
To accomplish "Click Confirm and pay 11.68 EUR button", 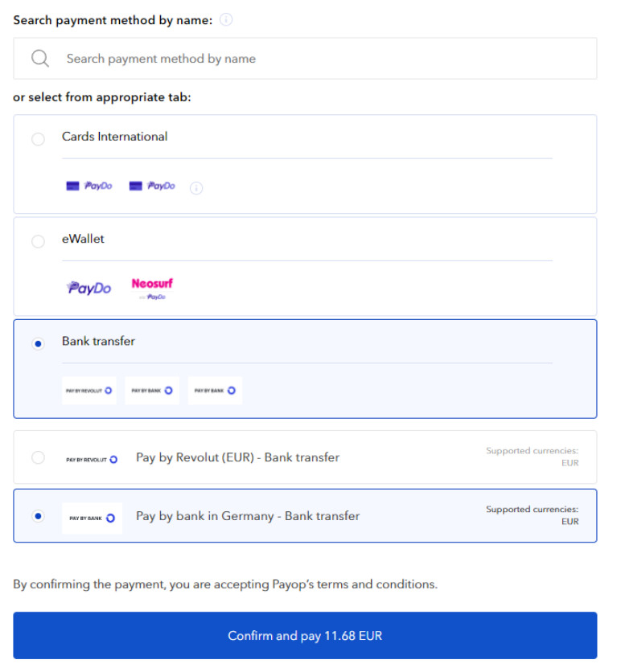I will 305,635.
